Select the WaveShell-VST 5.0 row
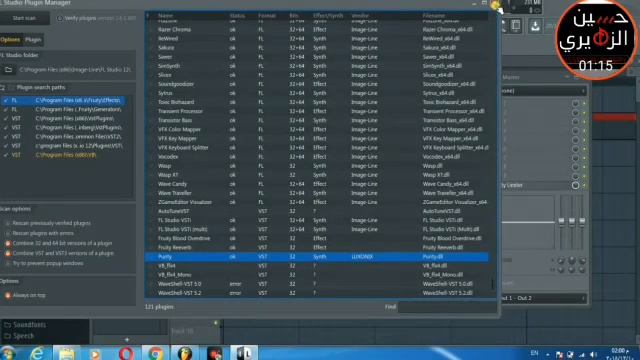Screen dimensions: 640x360 (x=317, y=284)
